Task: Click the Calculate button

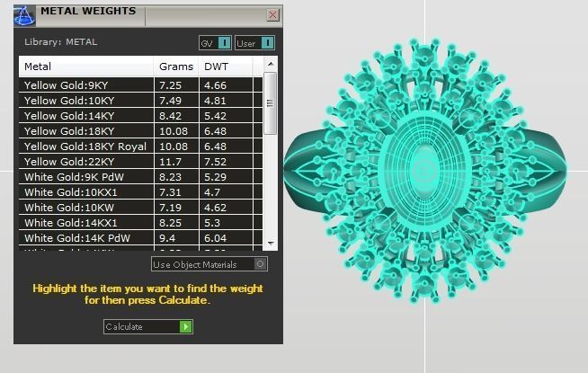Action: click(x=148, y=326)
